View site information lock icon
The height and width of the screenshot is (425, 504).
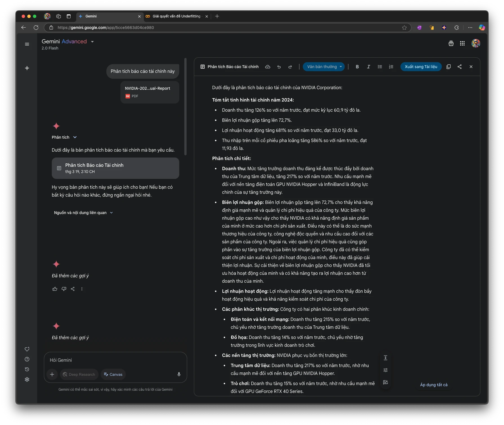[x=51, y=28]
